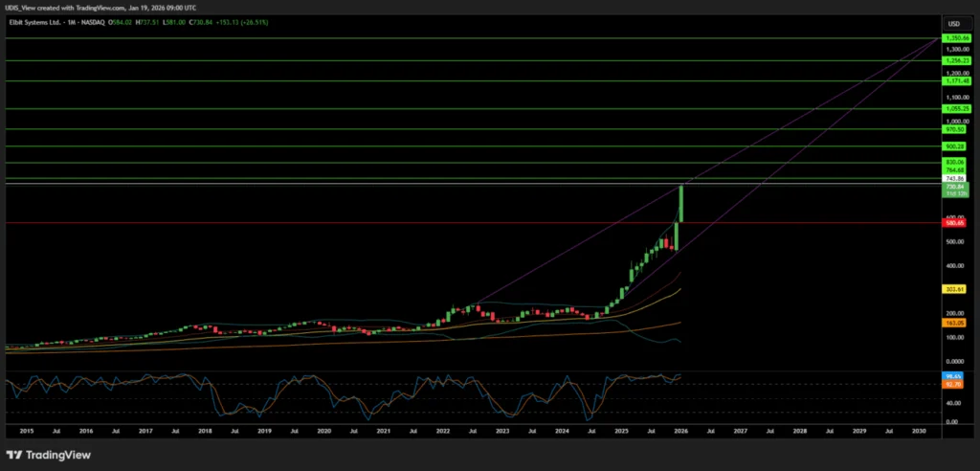Select the yellow 303.61 moving average label

pyautogui.click(x=954, y=289)
